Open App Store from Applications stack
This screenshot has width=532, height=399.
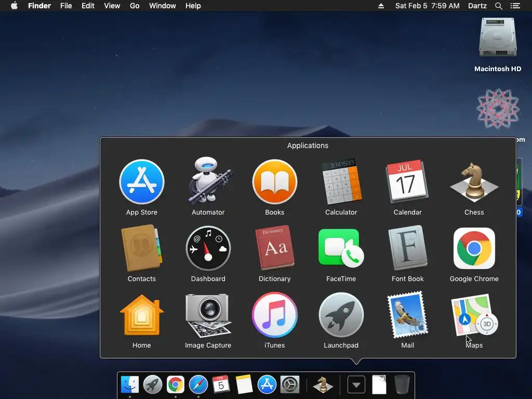pos(142,182)
